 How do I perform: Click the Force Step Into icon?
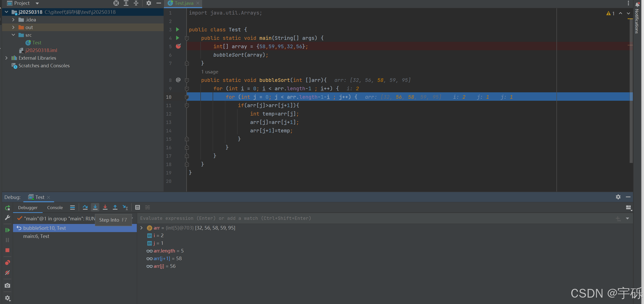click(105, 207)
